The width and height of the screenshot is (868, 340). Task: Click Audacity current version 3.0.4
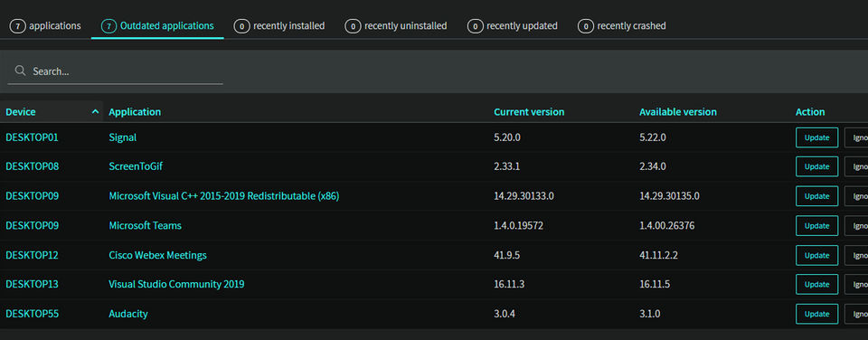(505, 314)
